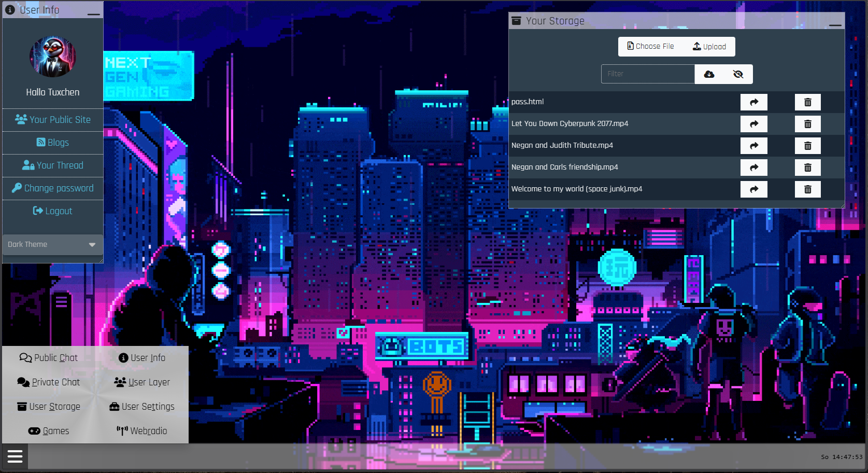Share the pass.html file
The height and width of the screenshot is (473, 868).
(x=753, y=102)
